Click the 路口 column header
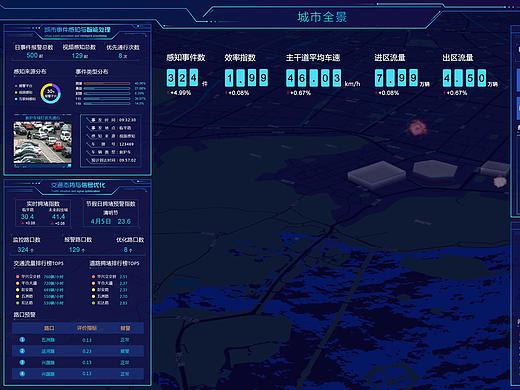The image size is (520, 390). (x=49, y=328)
